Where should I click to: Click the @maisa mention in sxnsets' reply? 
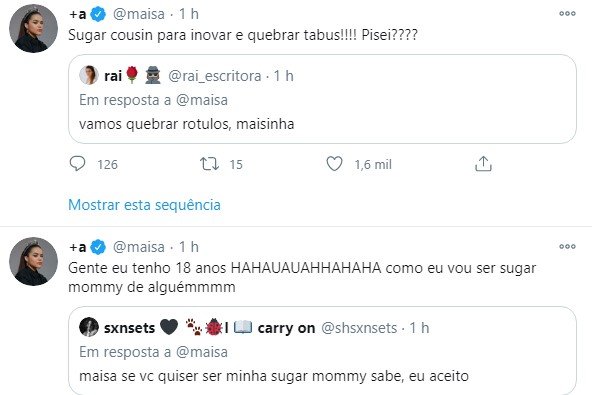[202, 352]
